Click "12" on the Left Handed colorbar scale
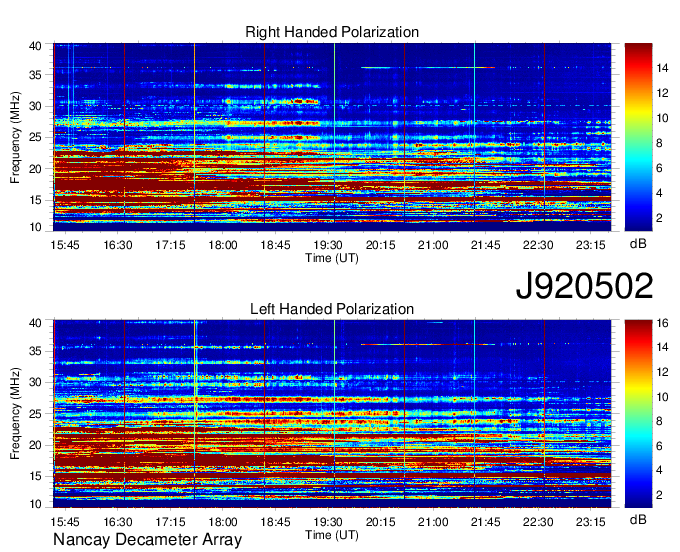This screenshot has width=680, height=552. point(662,372)
